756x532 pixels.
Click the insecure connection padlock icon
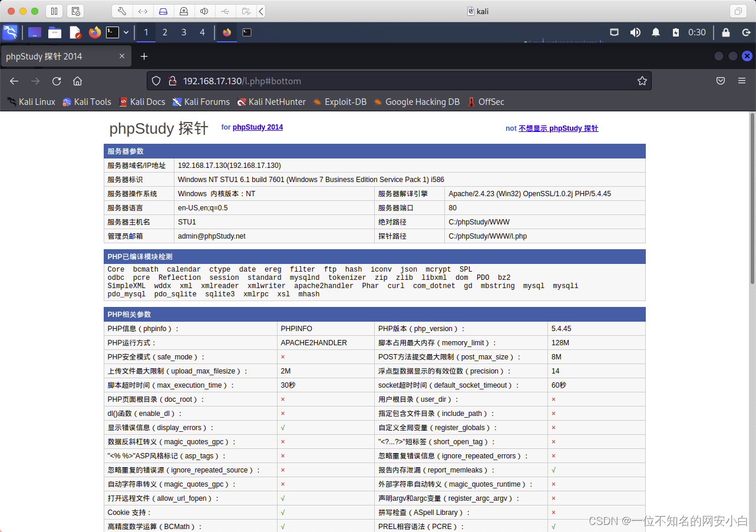coord(172,81)
